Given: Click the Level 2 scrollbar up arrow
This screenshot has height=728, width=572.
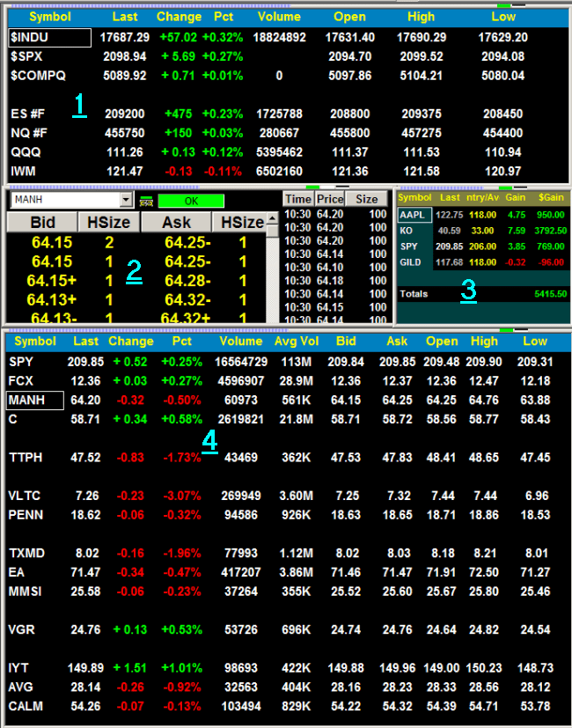Looking at the screenshot, I should click(x=273, y=218).
